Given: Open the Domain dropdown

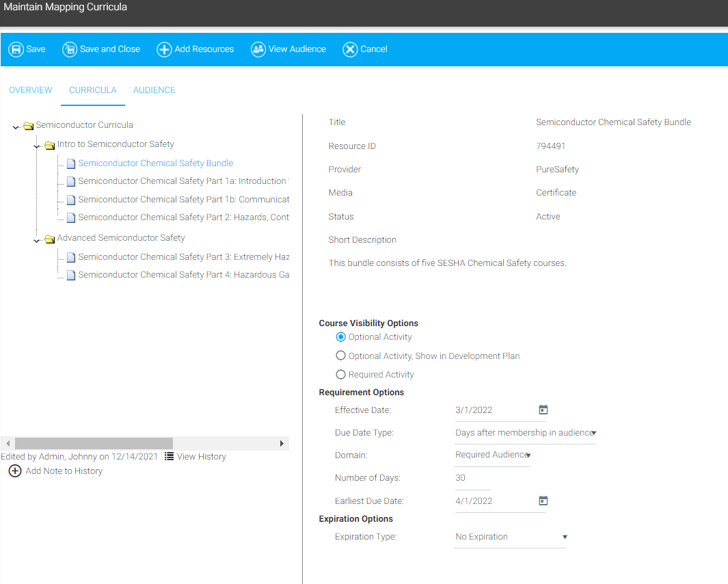Looking at the screenshot, I should (493, 455).
